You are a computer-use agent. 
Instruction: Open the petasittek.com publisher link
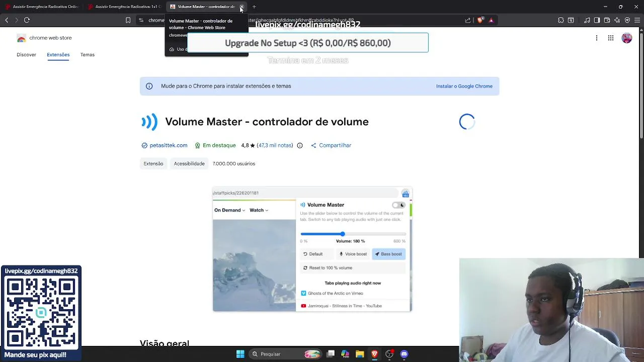(169, 145)
